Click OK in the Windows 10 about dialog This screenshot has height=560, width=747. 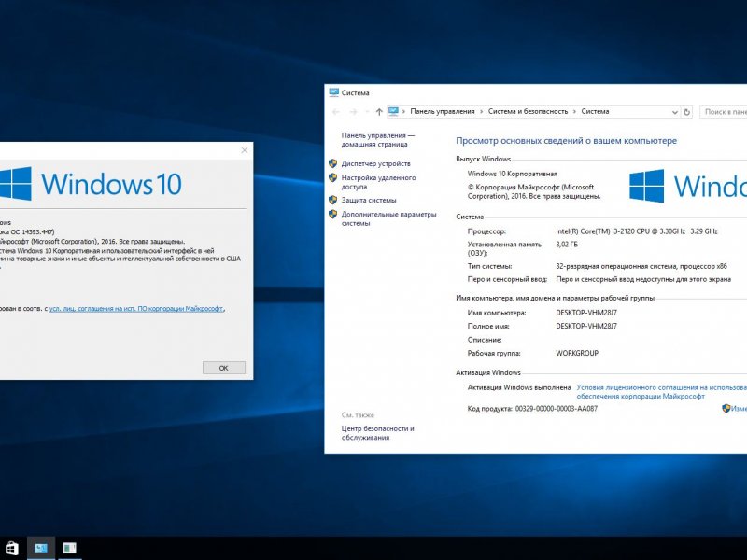click(224, 368)
